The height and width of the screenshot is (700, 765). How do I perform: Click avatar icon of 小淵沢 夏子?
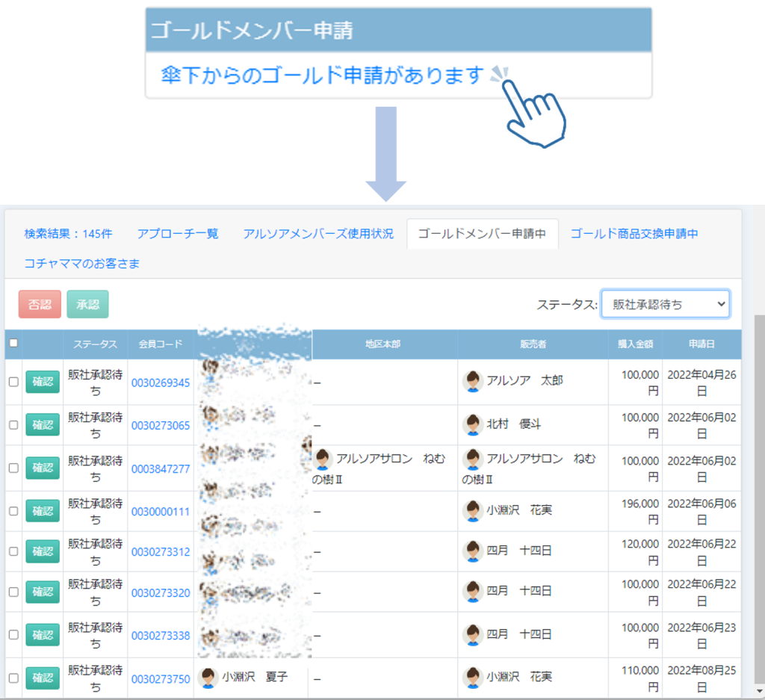tap(208, 678)
